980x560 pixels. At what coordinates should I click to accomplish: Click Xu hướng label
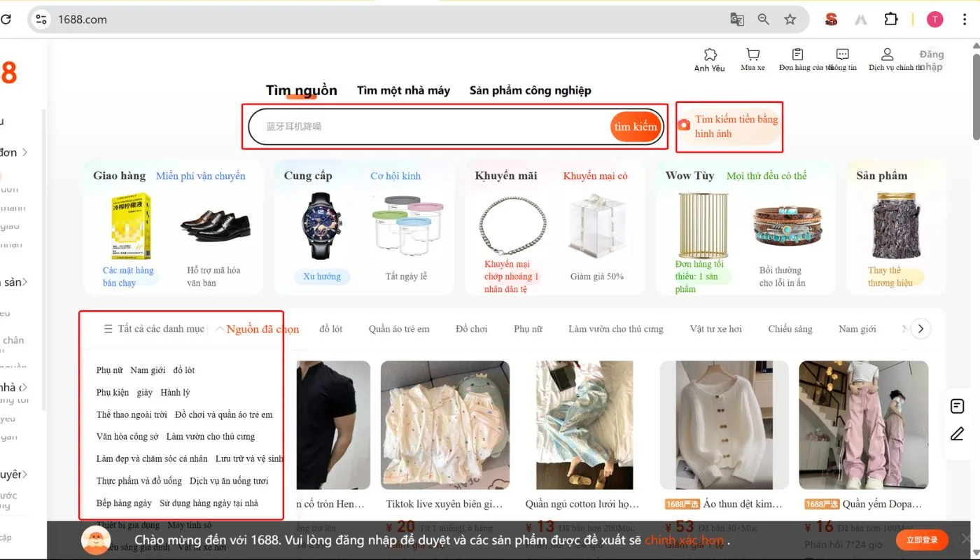point(322,276)
